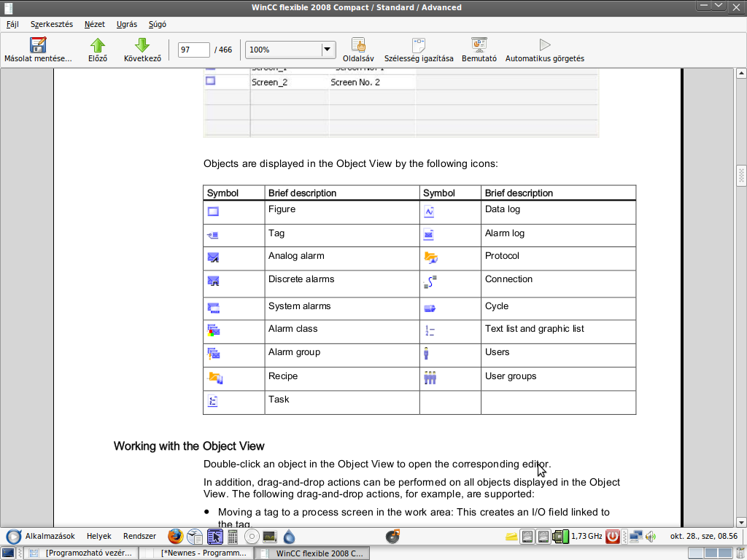
Task: Switch to *Newnes - Programm... taskbar window
Action: coord(197,553)
